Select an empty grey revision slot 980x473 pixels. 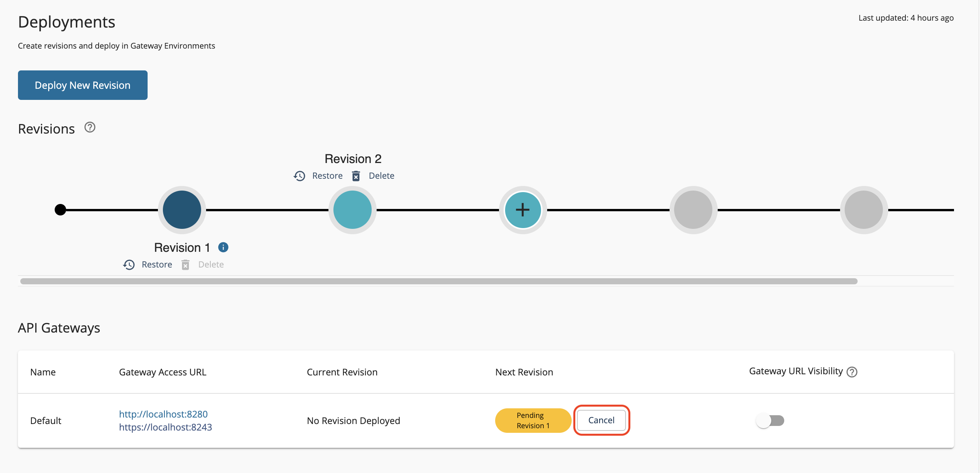(x=693, y=210)
